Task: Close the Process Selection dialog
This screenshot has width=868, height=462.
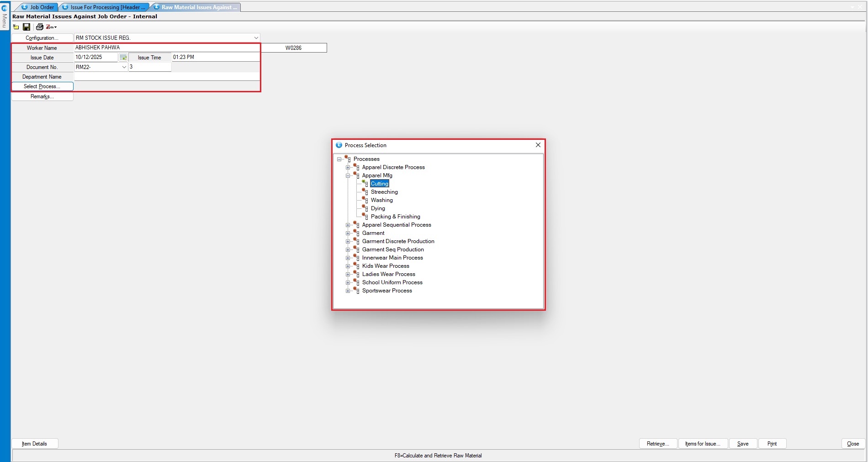Action: tap(538, 145)
